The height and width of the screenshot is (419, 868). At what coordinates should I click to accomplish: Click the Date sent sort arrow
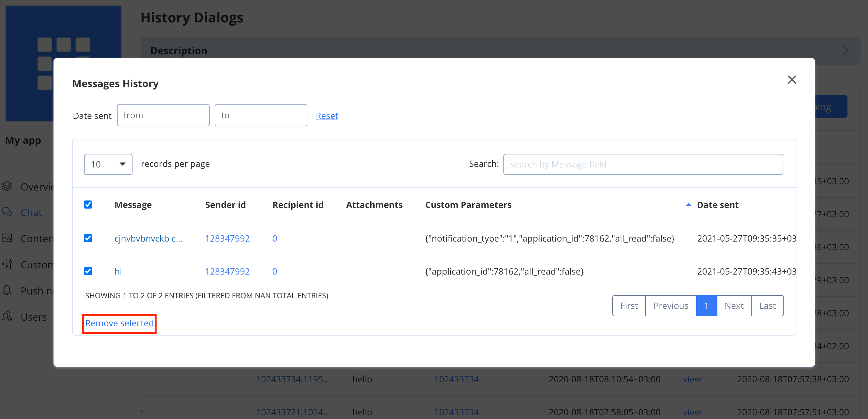[x=688, y=205]
